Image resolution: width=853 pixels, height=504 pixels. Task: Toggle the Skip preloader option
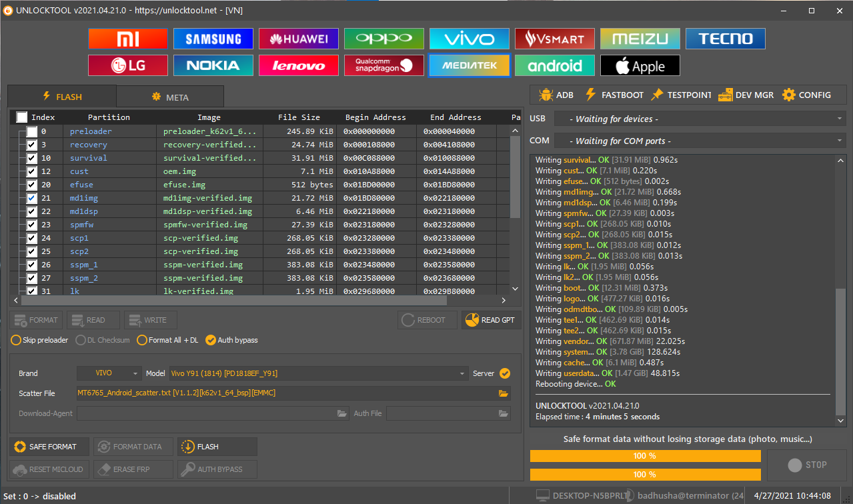pos(39,340)
